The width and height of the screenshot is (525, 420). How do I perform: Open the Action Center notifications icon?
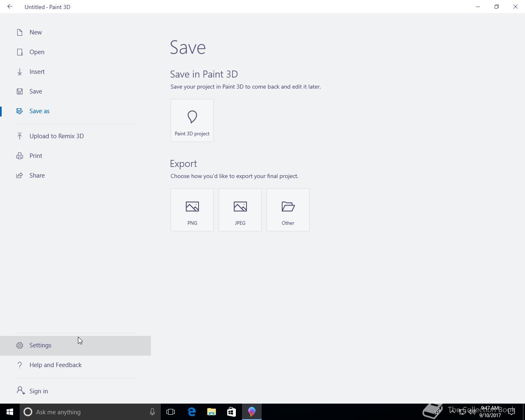click(511, 412)
